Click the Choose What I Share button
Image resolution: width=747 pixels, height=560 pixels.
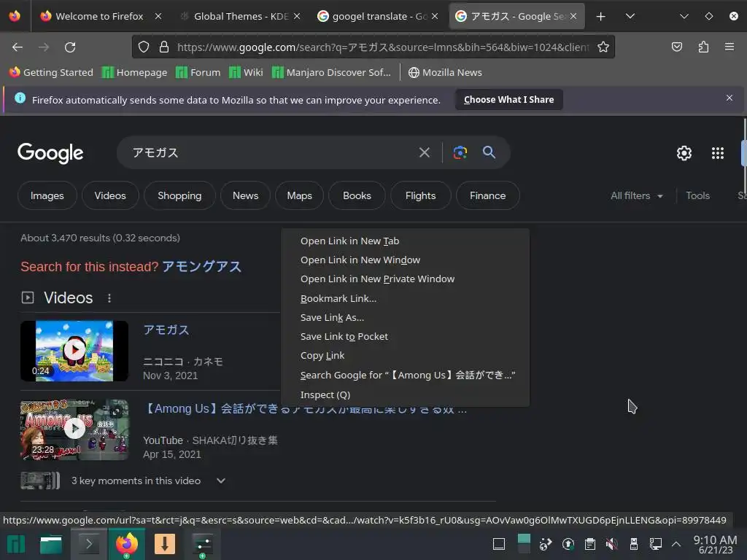[x=508, y=99]
